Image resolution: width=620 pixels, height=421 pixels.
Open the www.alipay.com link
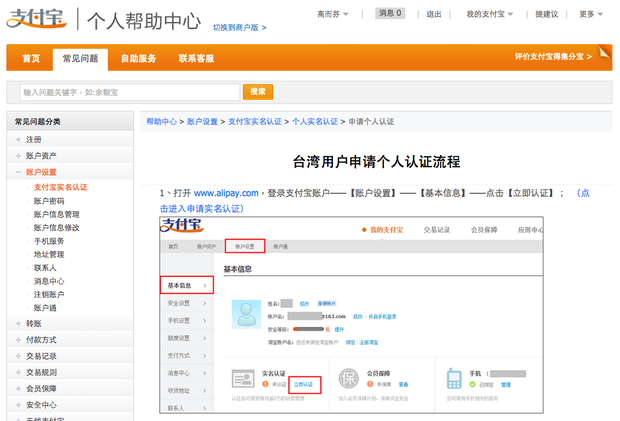pos(226,193)
